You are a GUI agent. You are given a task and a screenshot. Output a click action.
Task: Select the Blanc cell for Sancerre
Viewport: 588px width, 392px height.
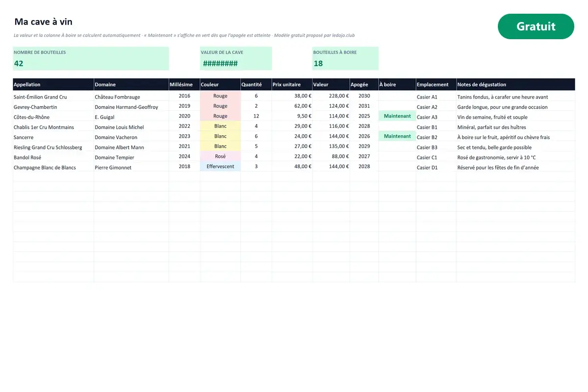tap(220, 136)
